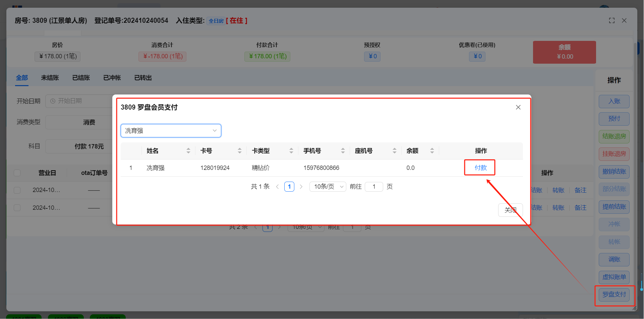This screenshot has width=644, height=319.
Task: Click the red 余额 ¥0.00 box
Action: point(564,52)
